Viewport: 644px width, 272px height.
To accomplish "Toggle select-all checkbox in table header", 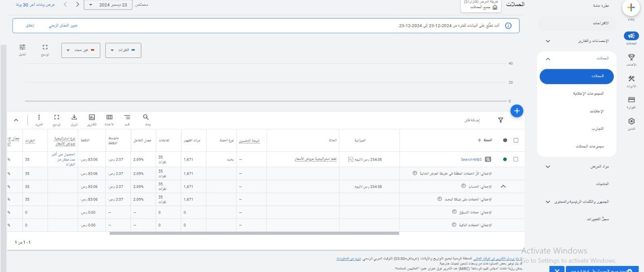I will [x=516, y=140].
